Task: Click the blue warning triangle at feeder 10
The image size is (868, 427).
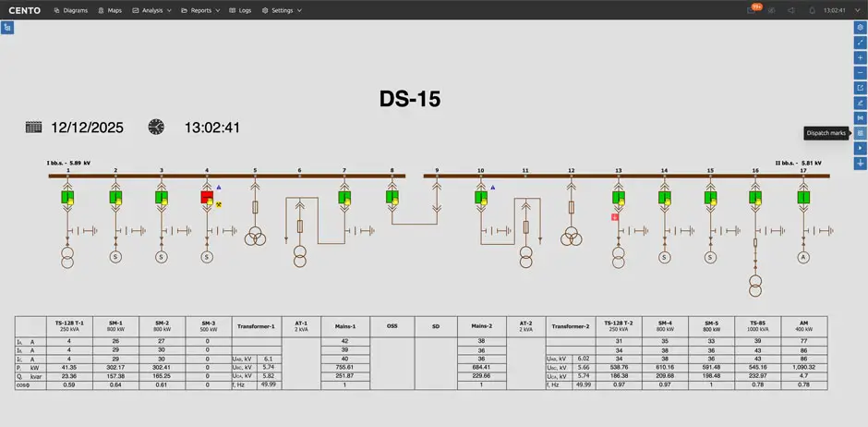Action: click(493, 188)
